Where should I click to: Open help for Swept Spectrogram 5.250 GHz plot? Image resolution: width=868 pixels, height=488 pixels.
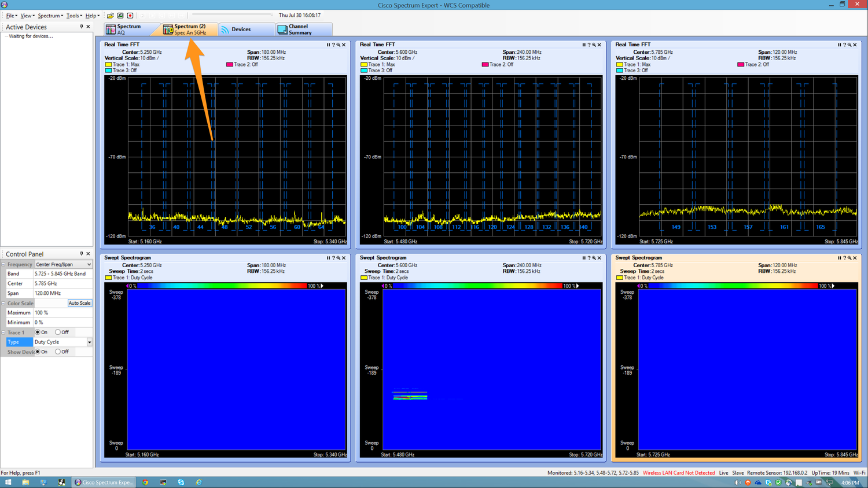(333, 258)
